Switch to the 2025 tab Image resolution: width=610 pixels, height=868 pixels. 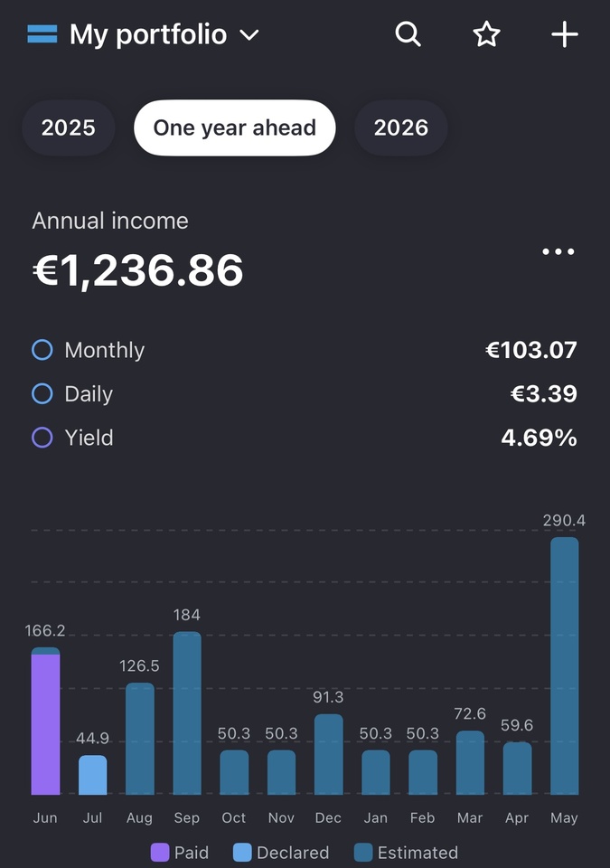[69, 127]
